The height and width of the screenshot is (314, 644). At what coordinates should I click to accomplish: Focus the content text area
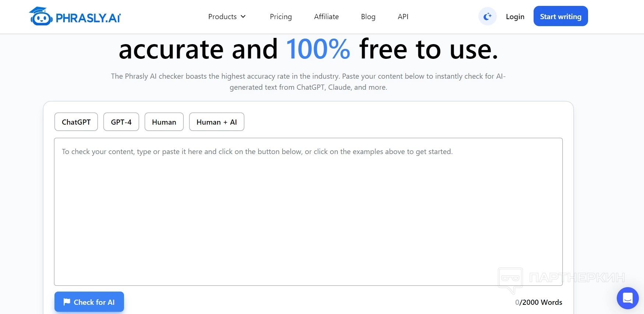[308, 212]
